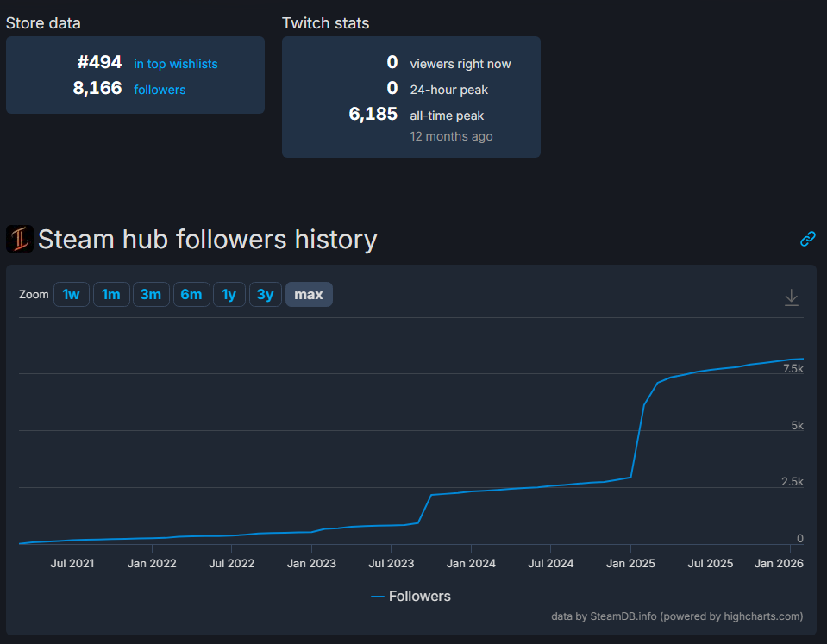Click the Store data section title

43,23
